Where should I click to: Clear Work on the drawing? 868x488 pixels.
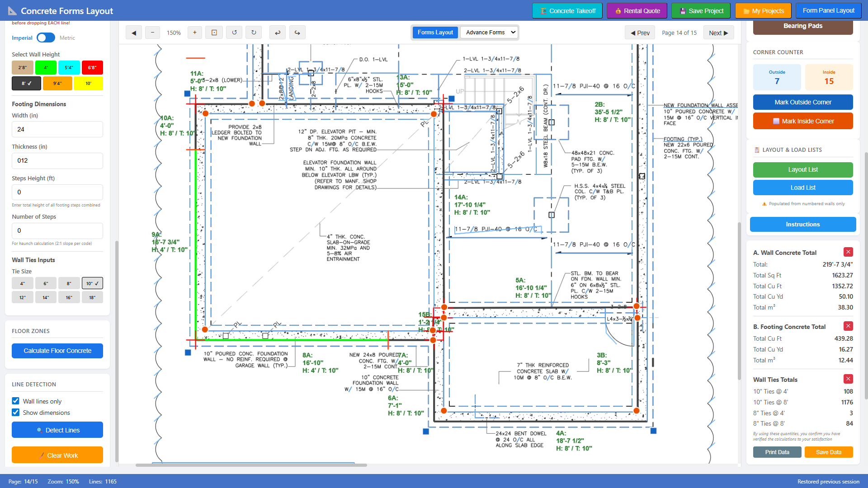coord(57,455)
